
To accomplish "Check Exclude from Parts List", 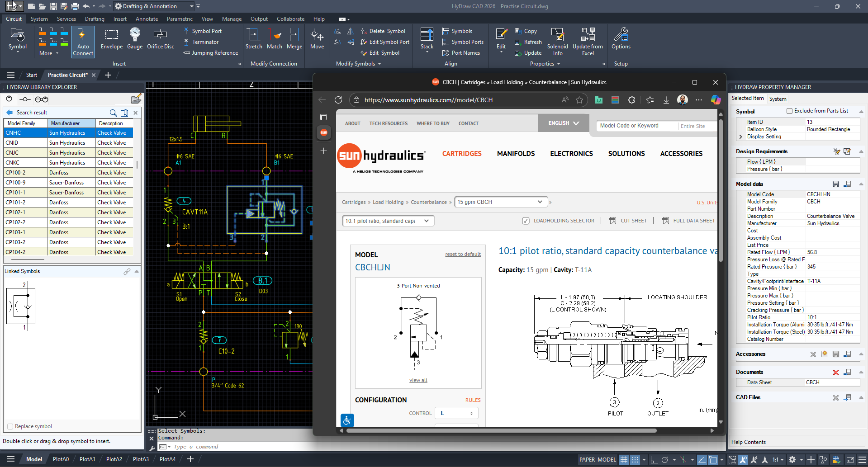I will coord(790,110).
